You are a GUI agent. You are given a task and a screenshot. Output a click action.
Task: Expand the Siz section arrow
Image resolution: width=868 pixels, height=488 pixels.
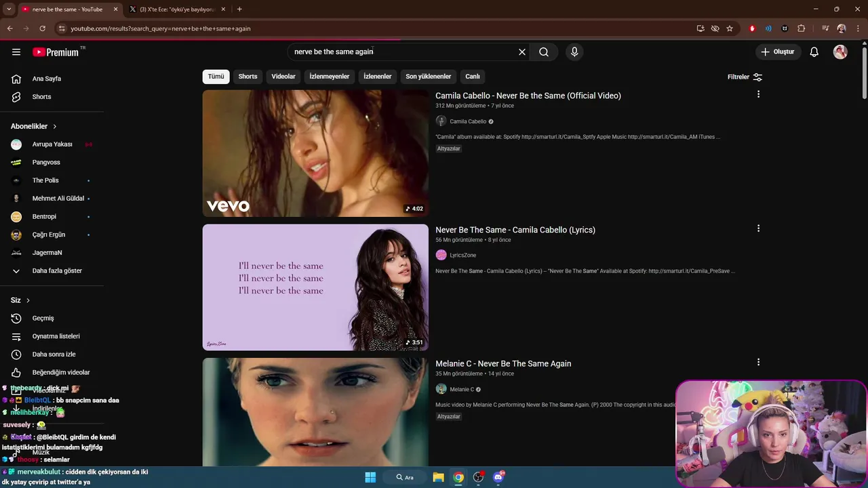click(x=28, y=300)
